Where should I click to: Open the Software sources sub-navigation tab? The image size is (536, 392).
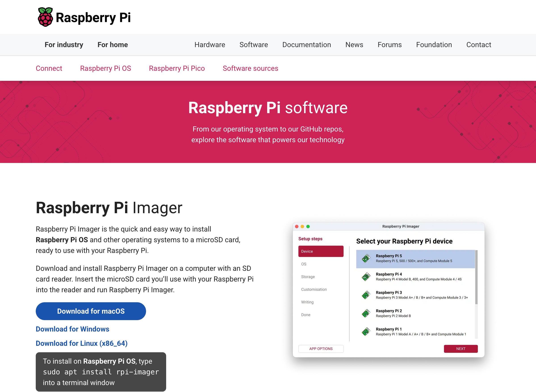pos(250,68)
